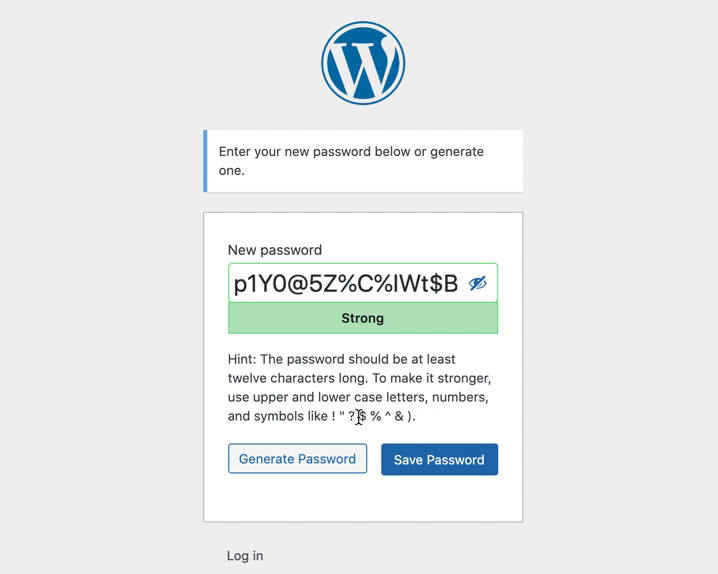Click the symbols example "% ^ & )" text

coord(393,416)
